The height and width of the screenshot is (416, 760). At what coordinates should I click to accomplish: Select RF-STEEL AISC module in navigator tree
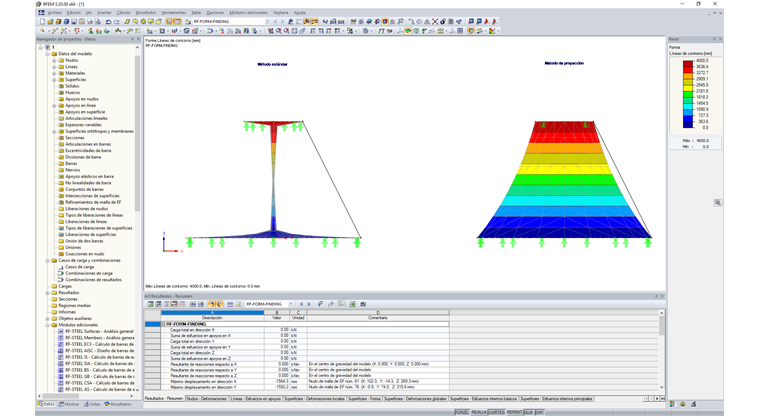click(x=99, y=351)
